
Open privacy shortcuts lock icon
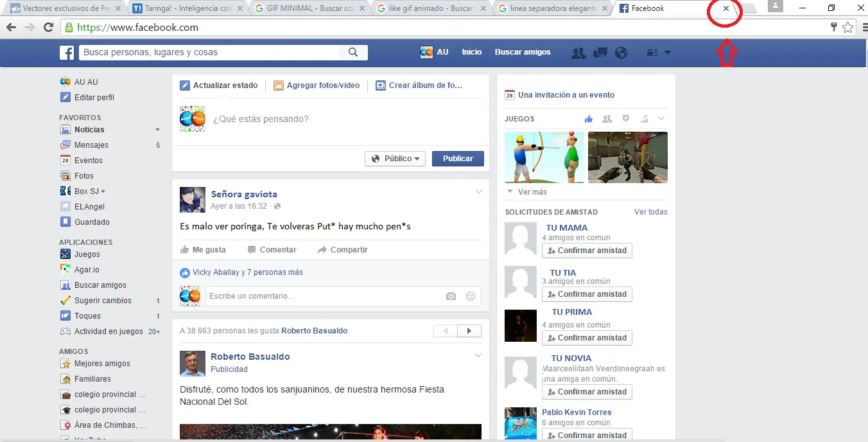(x=652, y=53)
